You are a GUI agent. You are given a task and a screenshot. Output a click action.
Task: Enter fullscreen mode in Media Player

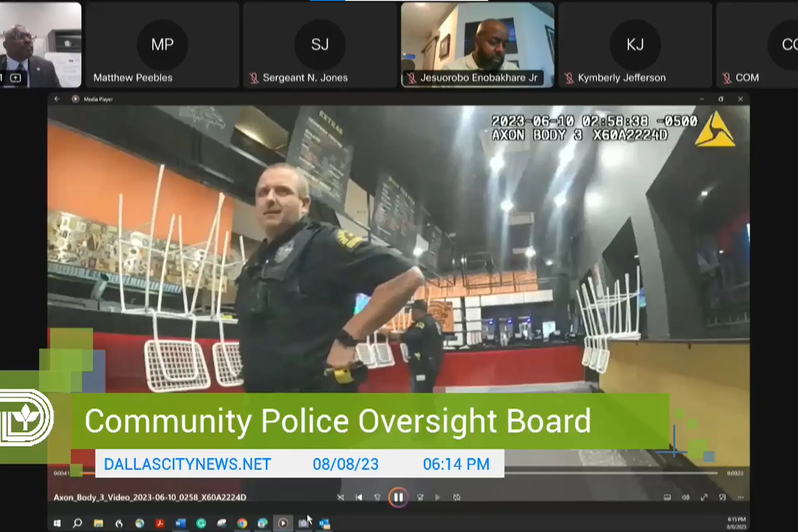pos(704,497)
